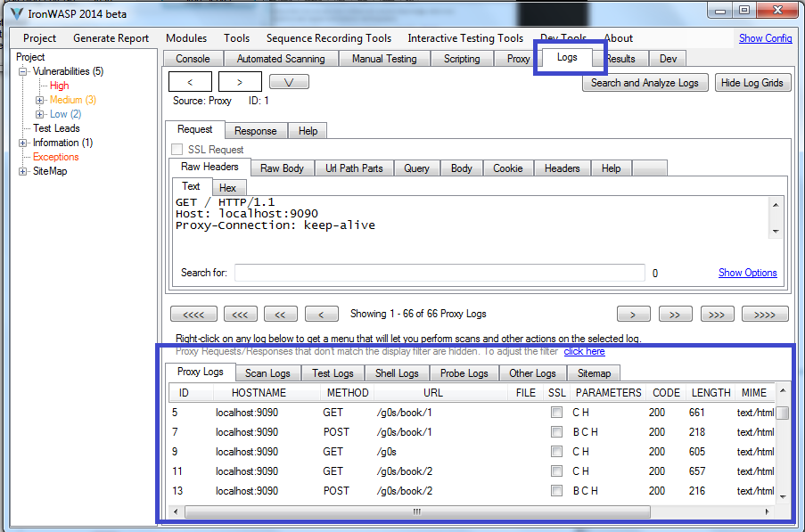The image size is (805, 532).
Task: Go to next log with ">" button
Action: (x=240, y=82)
